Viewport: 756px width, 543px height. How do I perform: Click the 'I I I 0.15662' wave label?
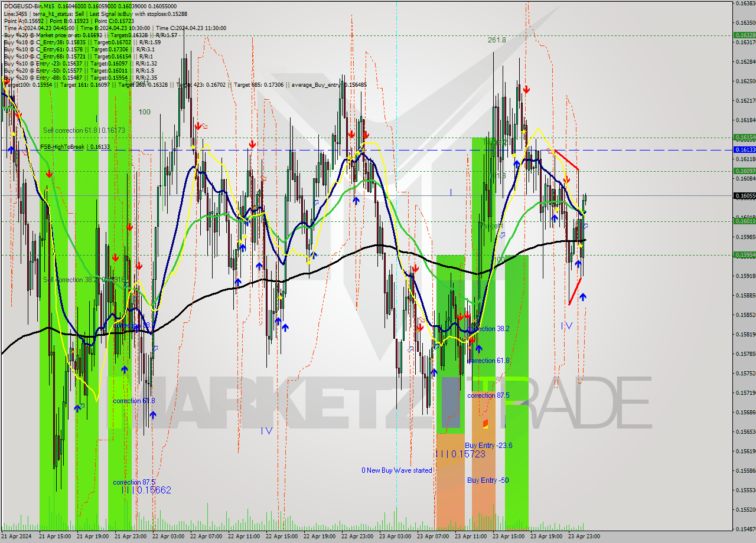tap(147, 490)
